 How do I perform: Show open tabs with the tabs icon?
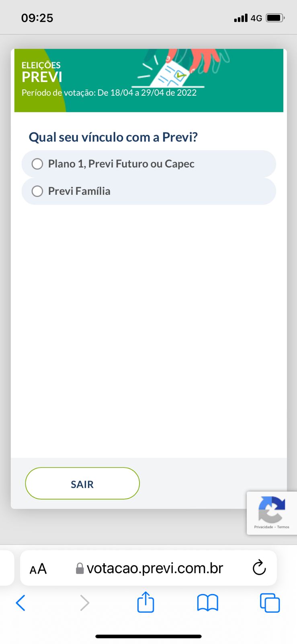270,603
